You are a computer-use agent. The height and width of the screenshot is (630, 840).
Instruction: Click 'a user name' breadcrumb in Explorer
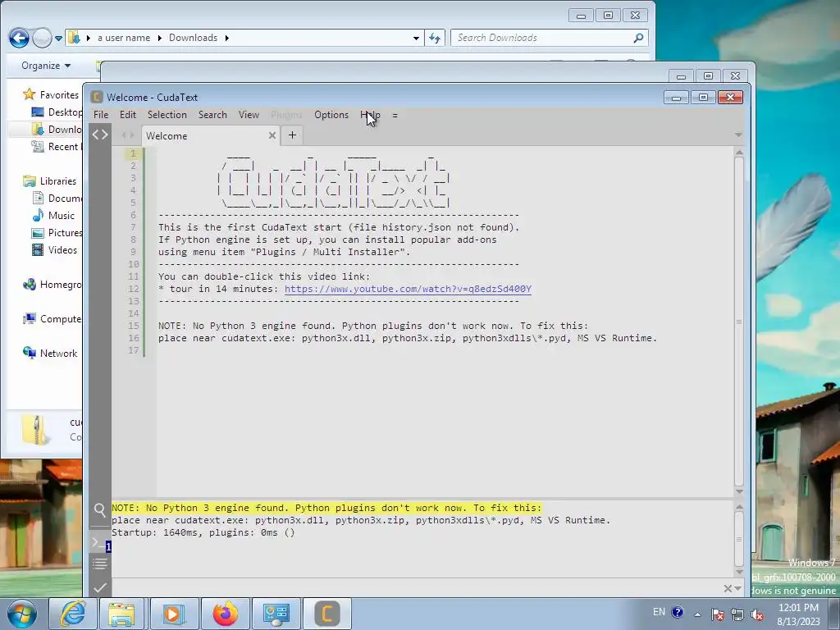click(x=124, y=38)
